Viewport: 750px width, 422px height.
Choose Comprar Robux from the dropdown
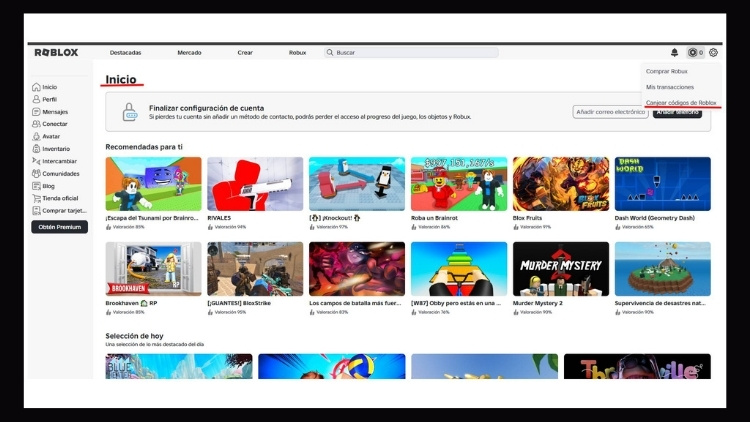pos(667,71)
